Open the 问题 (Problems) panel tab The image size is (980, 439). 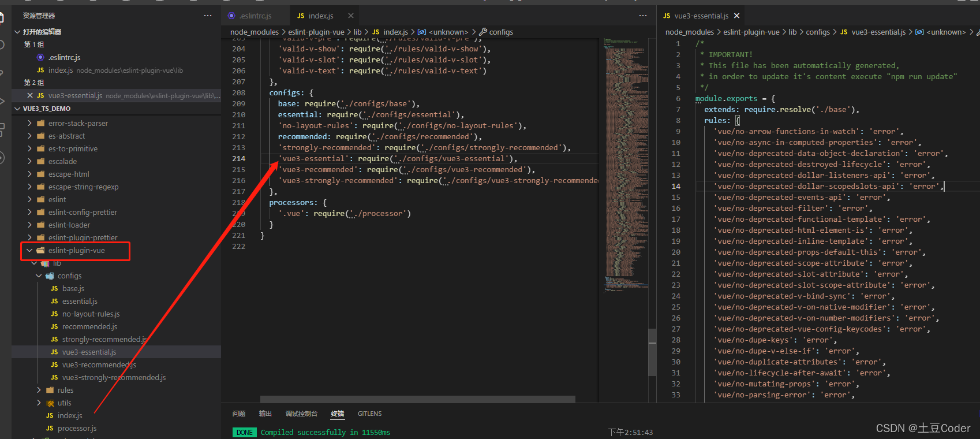(x=239, y=414)
